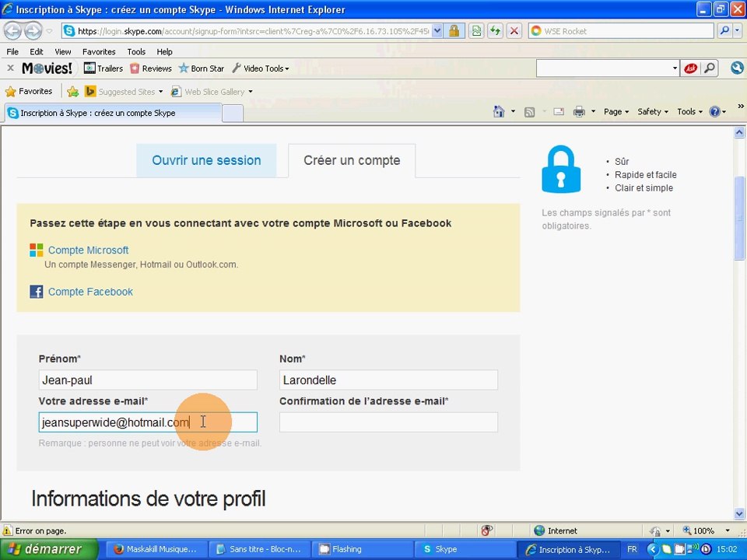Open the Page menu dropdown
Image resolution: width=747 pixels, height=560 pixels.
[x=616, y=112]
